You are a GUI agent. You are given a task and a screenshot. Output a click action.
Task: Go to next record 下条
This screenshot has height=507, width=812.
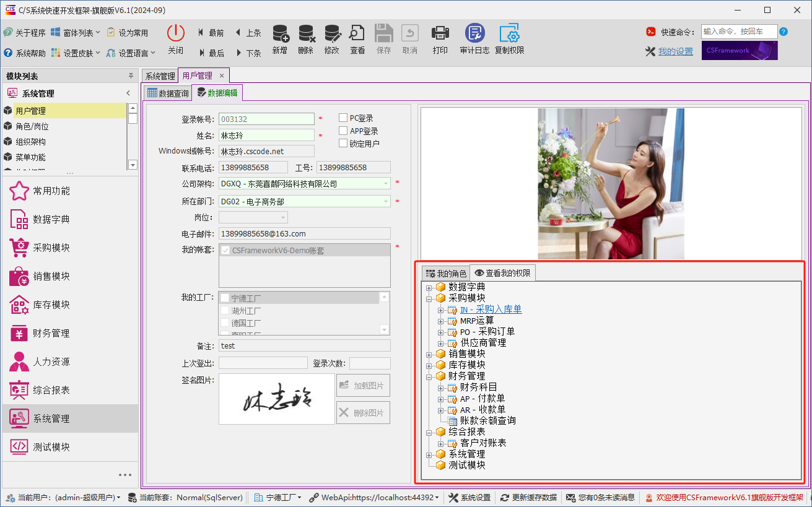[248, 53]
